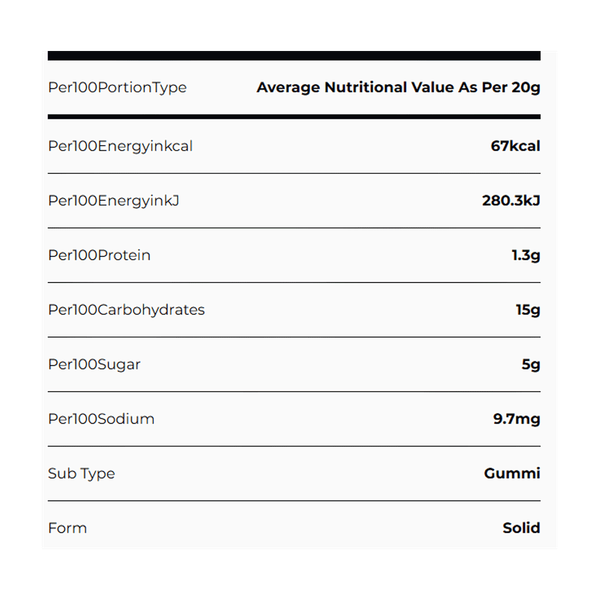The height and width of the screenshot is (600, 600).
Task: Select the 67kcal energy value
Action: (x=515, y=146)
